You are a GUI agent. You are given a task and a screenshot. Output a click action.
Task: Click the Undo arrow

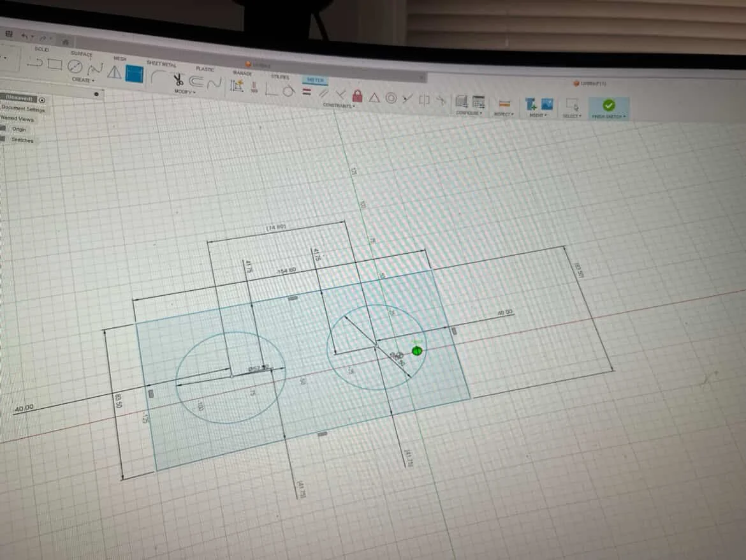(24, 36)
